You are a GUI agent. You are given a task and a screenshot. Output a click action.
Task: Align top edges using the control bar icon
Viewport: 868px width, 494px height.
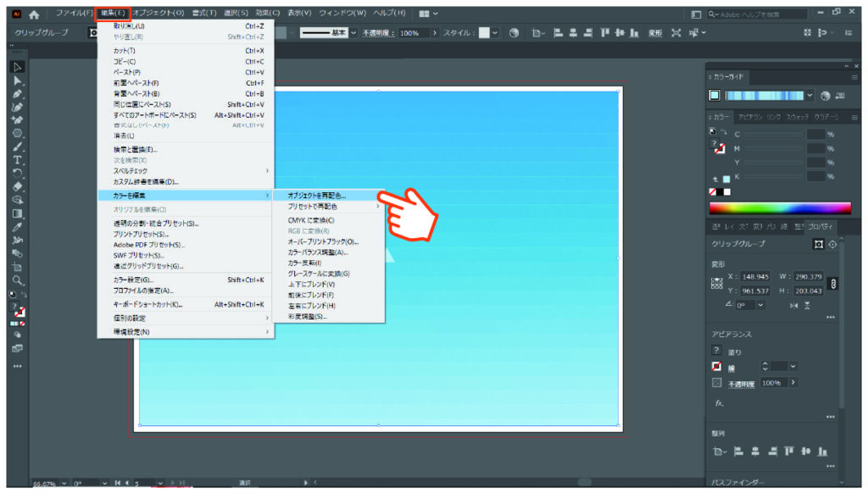(604, 33)
